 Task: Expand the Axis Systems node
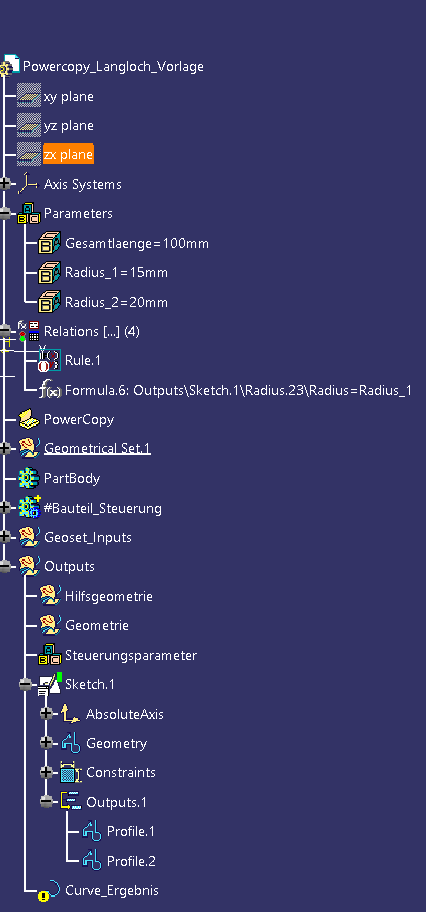click(6, 184)
